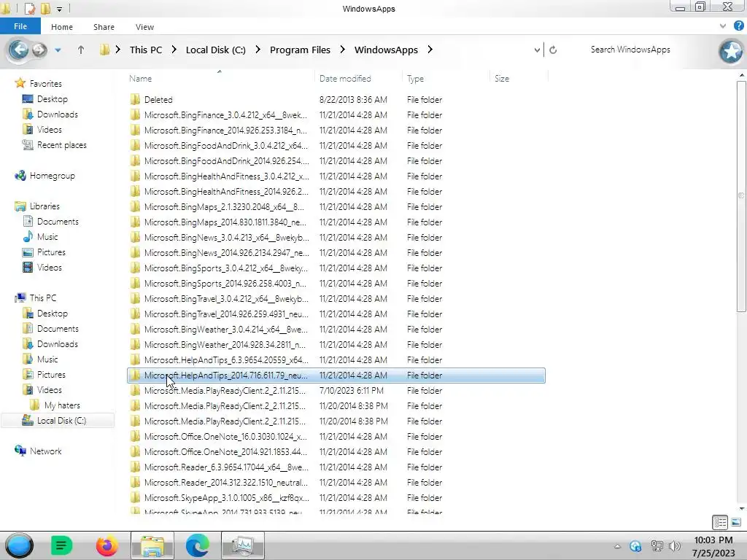Viewport: 747px width, 560px height.
Task: Select Libraries in the navigation pane
Action: [44, 206]
